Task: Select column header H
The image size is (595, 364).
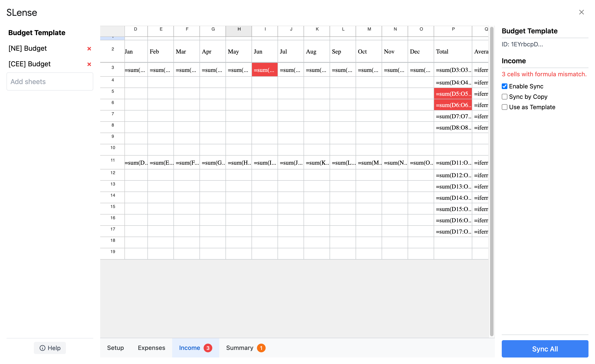Action: (239, 29)
